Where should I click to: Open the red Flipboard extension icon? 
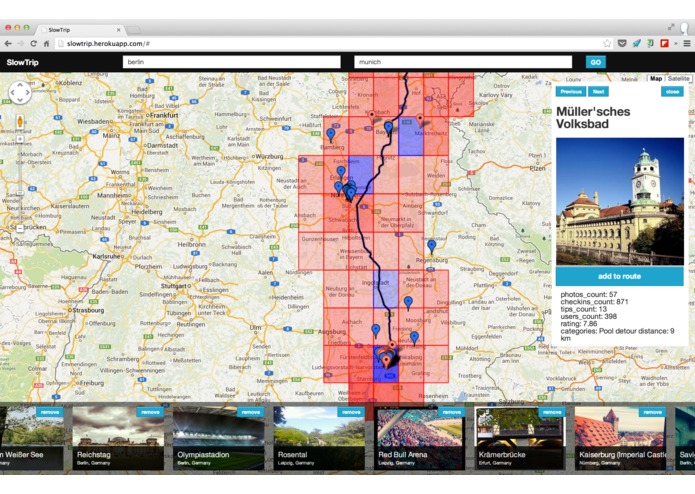pos(664,43)
